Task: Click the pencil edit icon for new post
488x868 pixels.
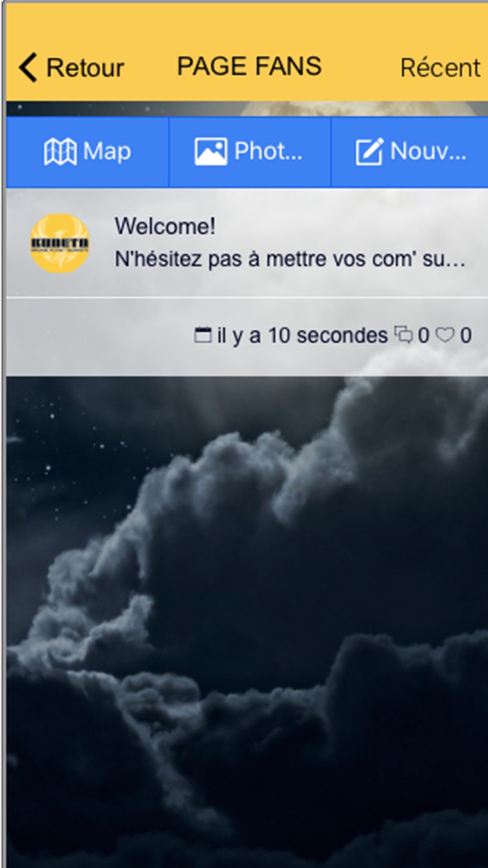Action: (x=369, y=151)
